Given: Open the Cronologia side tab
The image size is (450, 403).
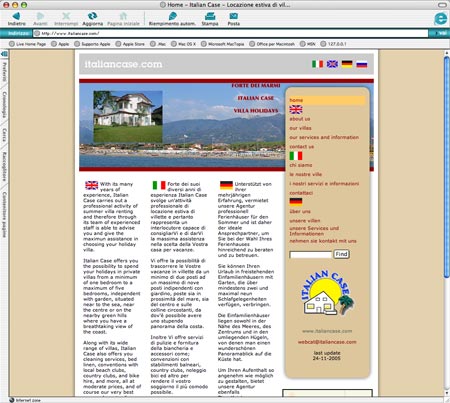Looking at the screenshot, I should pos(4,105).
